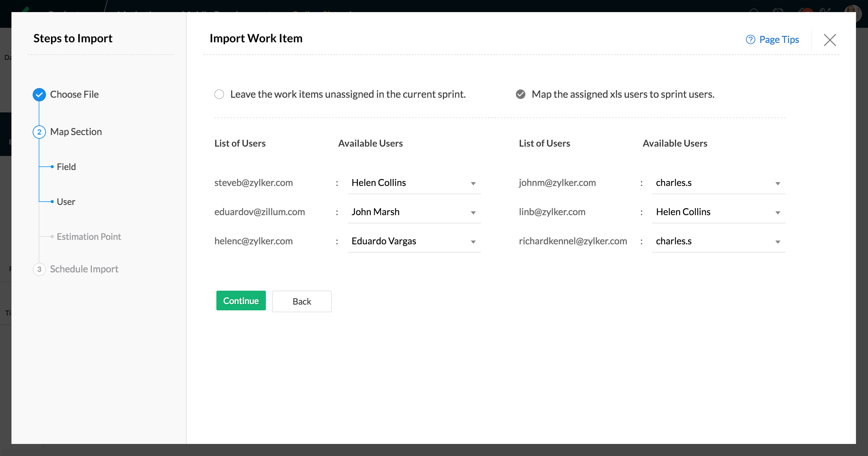Viewport: 868px width, 456px height.
Task: Open user dropdown for helenc@zylker.com
Action: 414,241
